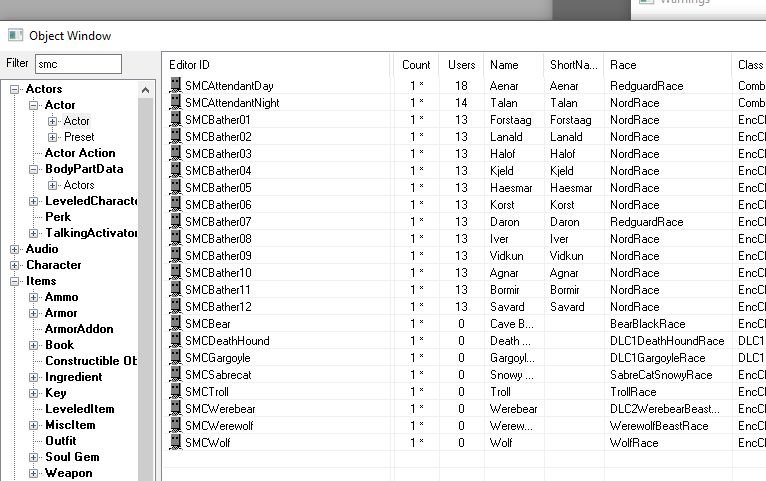This screenshot has height=481, width=766.
Task: Select the Key tree item
Action: point(55,393)
